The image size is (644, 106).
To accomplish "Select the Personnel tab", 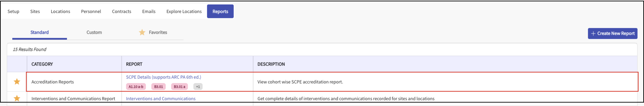I will click(x=91, y=11).
